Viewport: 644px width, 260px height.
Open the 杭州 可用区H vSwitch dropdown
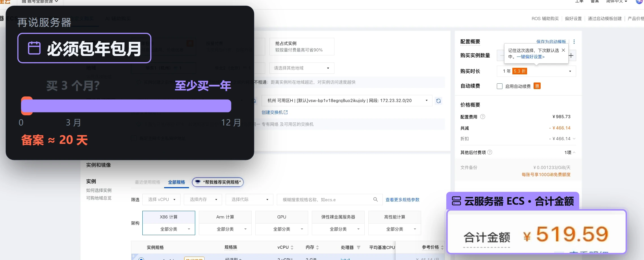(x=347, y=101)
